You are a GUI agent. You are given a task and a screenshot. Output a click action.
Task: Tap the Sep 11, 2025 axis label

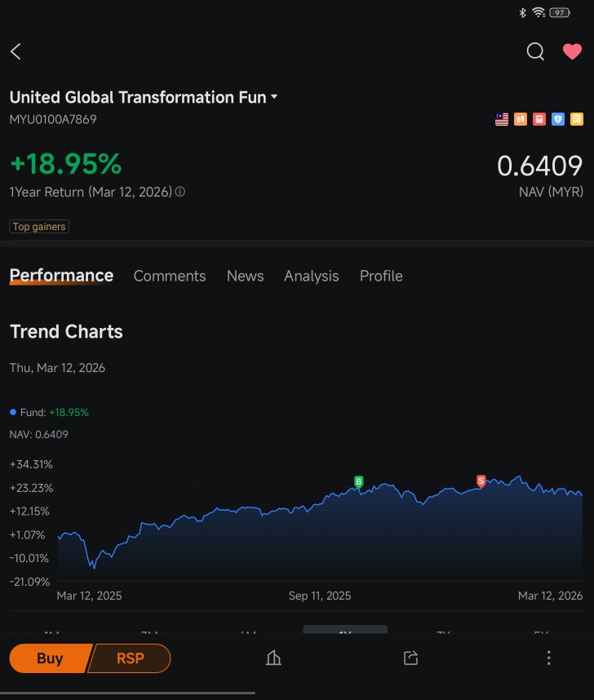(x=320, y=596)
